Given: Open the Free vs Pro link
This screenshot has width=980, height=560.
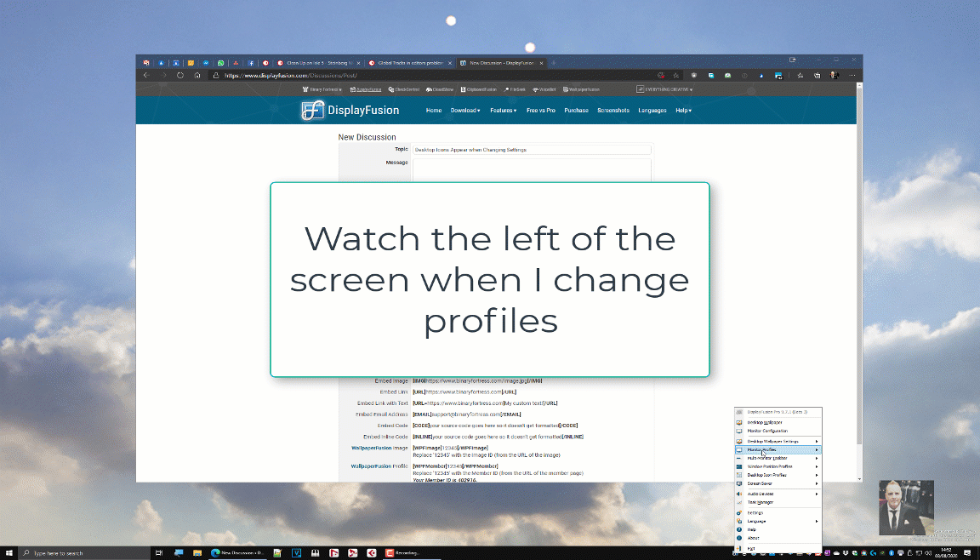Looking at the screenshot, I should click(x=541, y=111).
